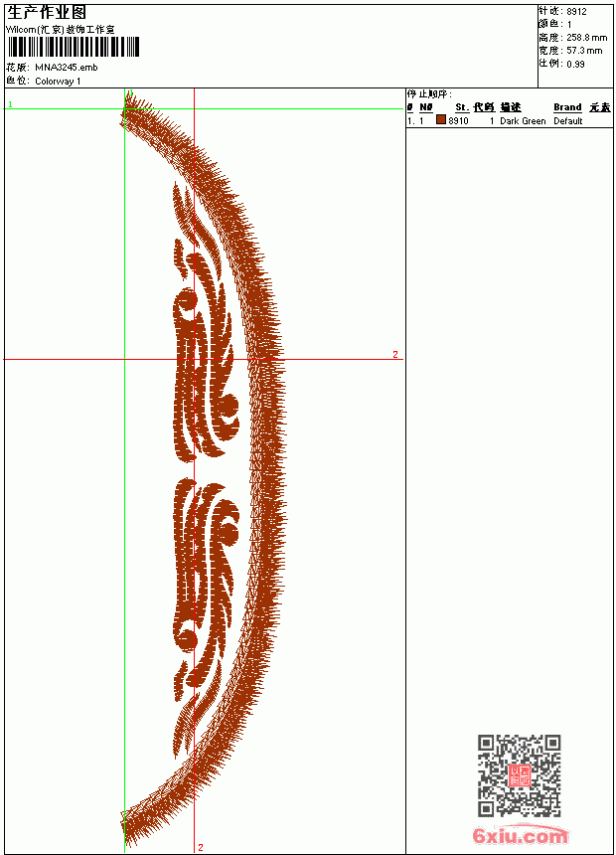Click the MNA3245.emb file name
The height and width of the screenshot is (855, 616).
[67, 68]
